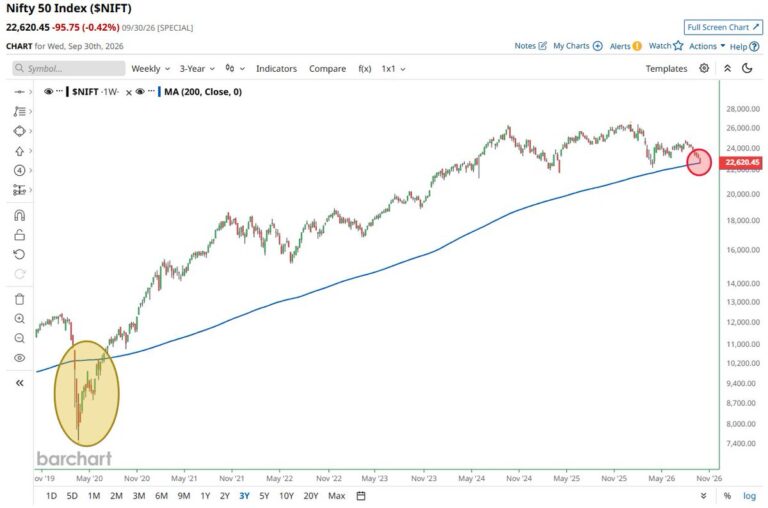Click the MA indicator blue color bar
768x508 pixels.
click(x=159, y=92)
